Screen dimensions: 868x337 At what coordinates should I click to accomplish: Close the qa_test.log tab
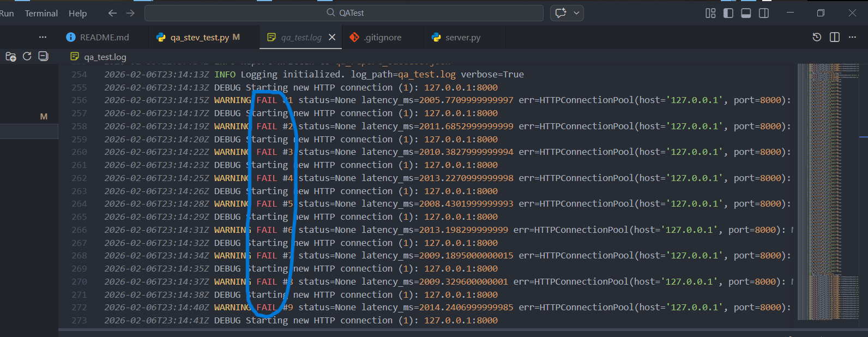pyautogui.click(x=331, y=37)
